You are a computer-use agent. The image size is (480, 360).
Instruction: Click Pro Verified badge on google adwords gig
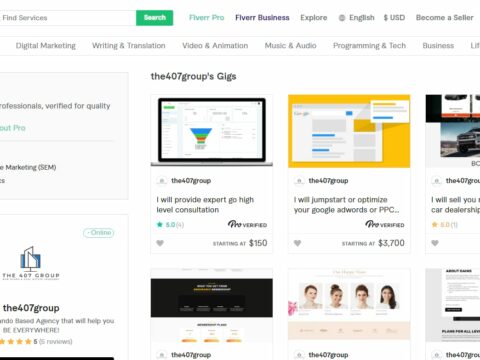click(385, 224)
